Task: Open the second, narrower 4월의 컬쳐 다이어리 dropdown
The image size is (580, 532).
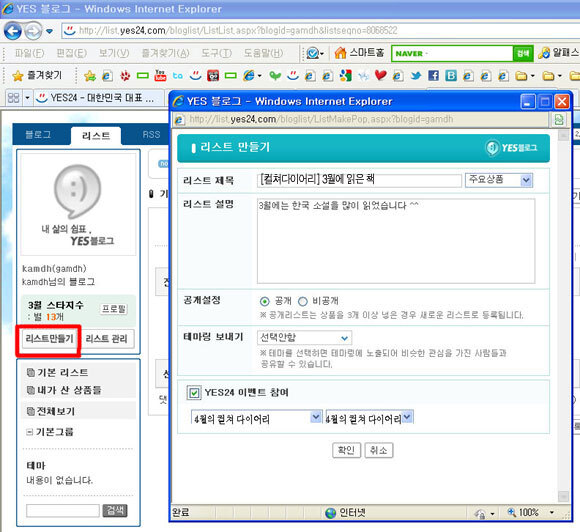Action: pyautogui.click(x=369, y=418)
